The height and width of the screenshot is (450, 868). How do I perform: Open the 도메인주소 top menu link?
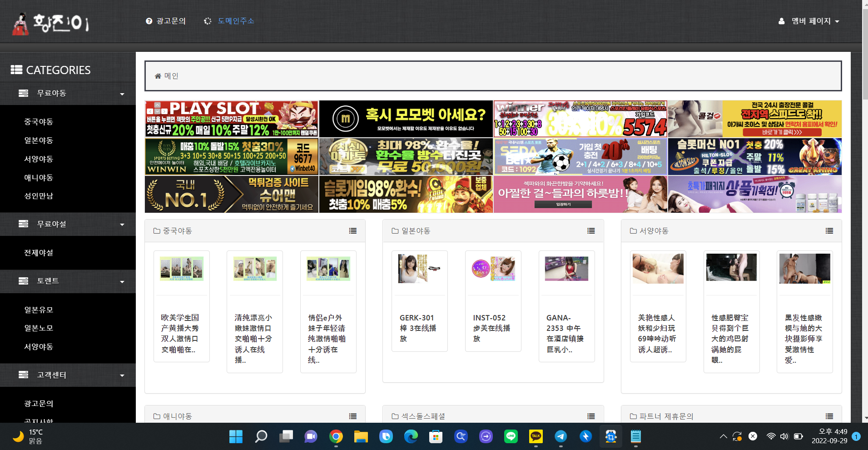(236, 21)
